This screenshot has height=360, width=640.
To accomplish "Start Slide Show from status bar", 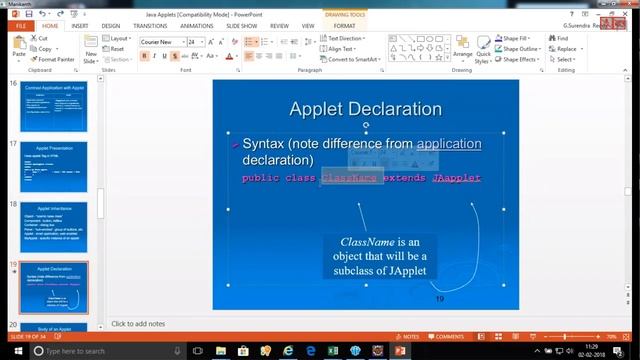I will (x=533, y=336).
